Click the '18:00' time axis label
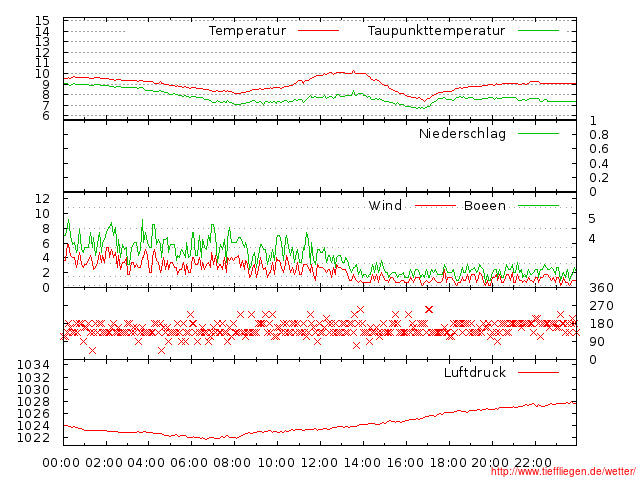Screen dimensions: 640x480 (x=449, y=463)
